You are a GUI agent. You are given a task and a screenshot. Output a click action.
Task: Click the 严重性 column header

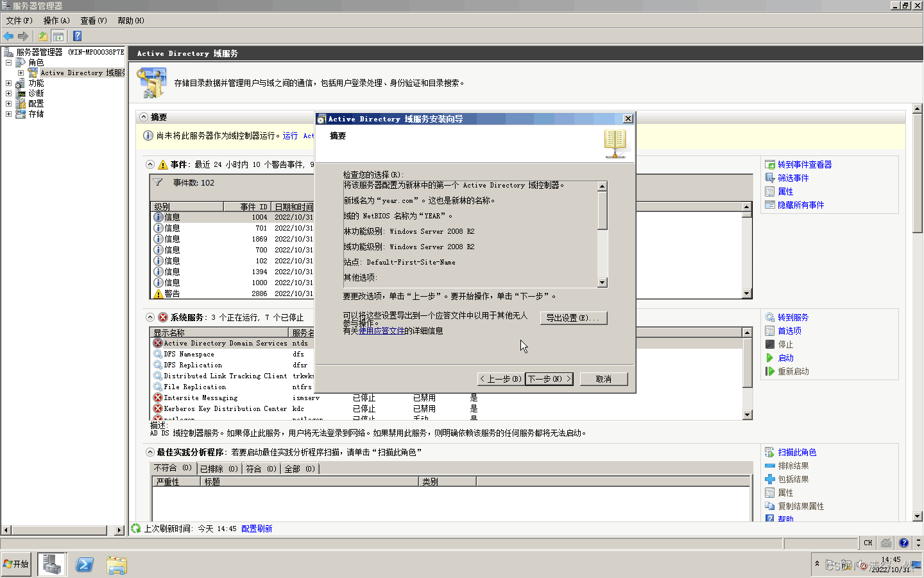point(176,481)
